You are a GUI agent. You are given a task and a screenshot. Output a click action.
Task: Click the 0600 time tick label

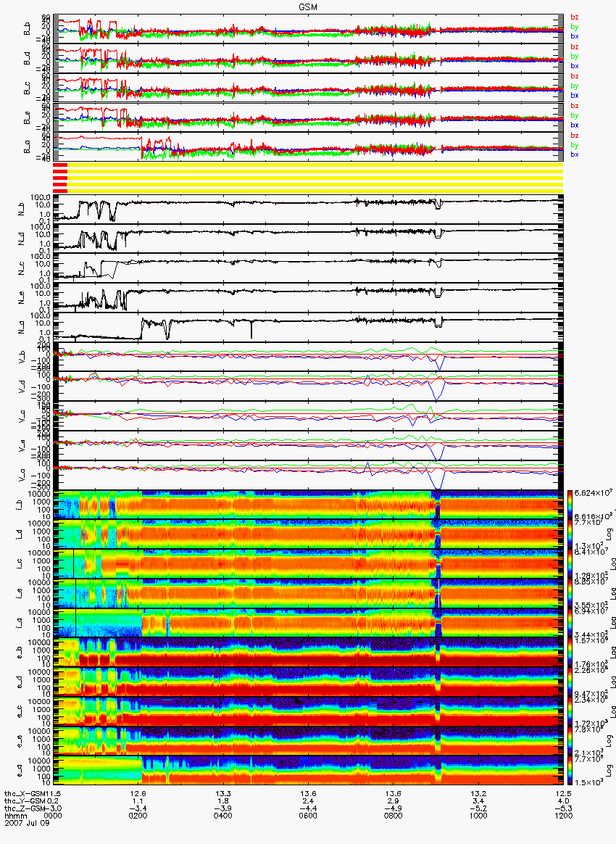308,816
